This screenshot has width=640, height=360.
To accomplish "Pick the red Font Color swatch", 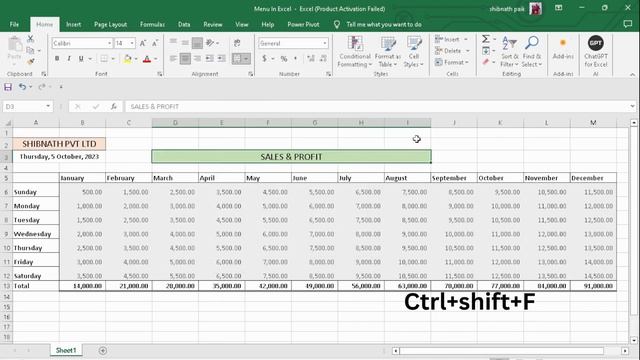I will point(147,59).
